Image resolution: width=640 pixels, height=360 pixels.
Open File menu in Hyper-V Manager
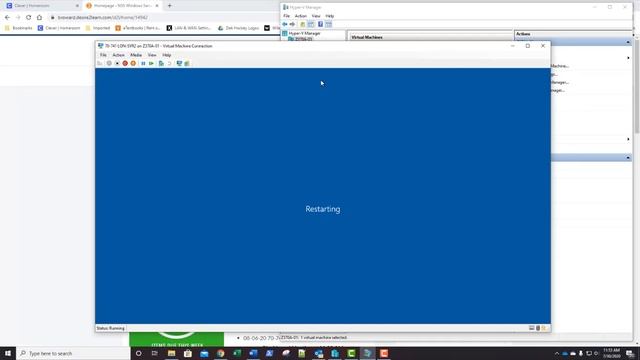287,16
